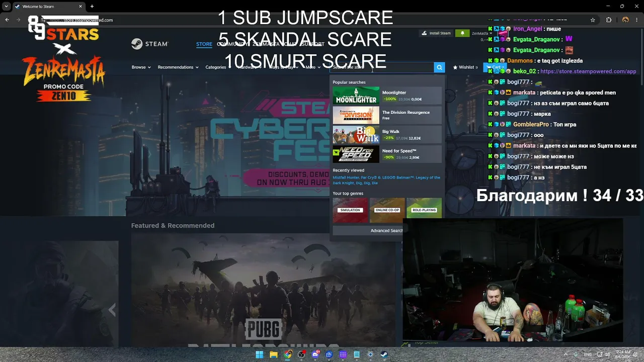644x362 pixels.
Task: Click into the store search field
Action: point(382,67)
